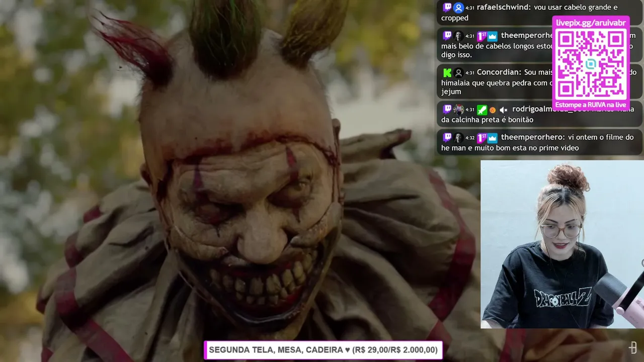
Task: Click username theemperorhero on the 'he man' message
Action: point(532,137)
